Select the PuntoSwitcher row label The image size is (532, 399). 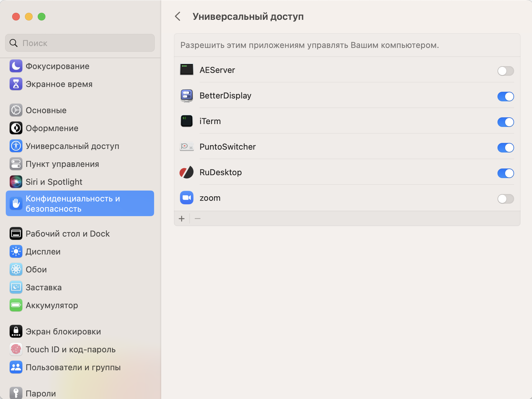[x=227, y=147]
